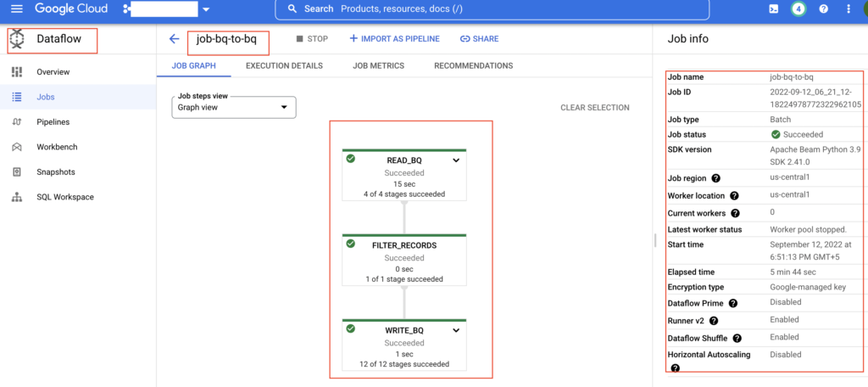Viewport: 868px width, 387px height.
Task: Open notifications badge showing 4
Action: [798, 8]
